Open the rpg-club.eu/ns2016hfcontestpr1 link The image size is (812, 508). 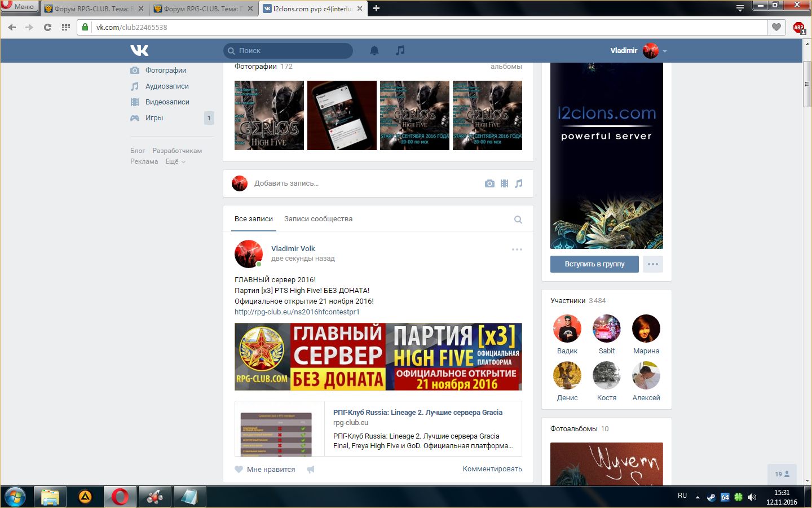(x=297, y=312)
